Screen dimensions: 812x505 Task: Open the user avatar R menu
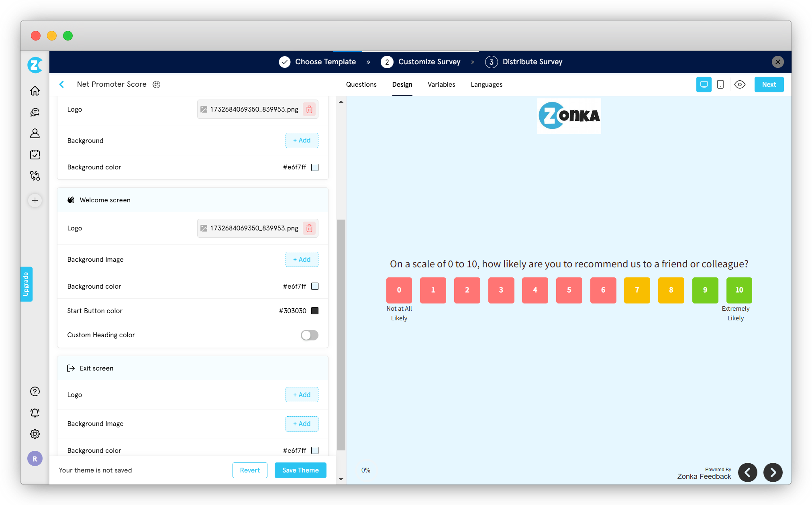click(x=35, y=459)
